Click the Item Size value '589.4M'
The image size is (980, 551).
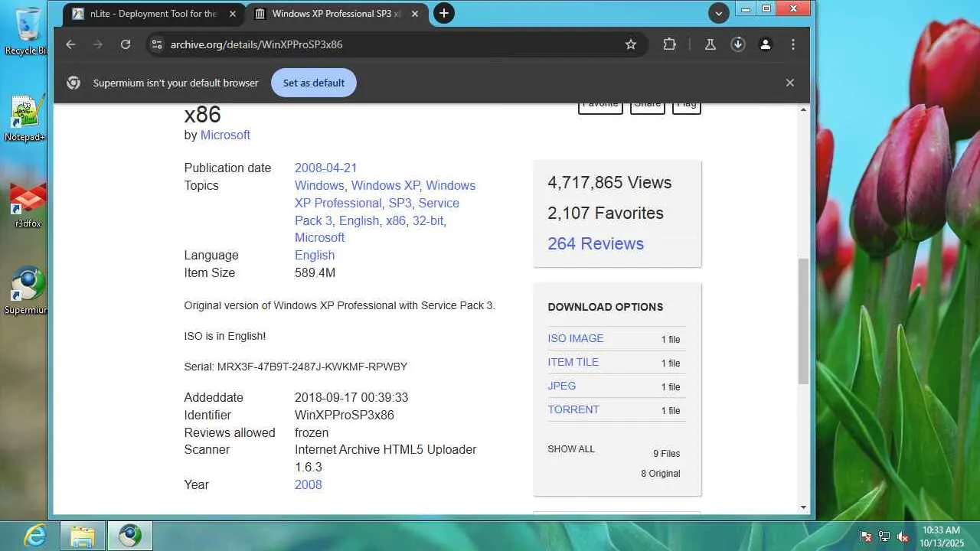315,272
